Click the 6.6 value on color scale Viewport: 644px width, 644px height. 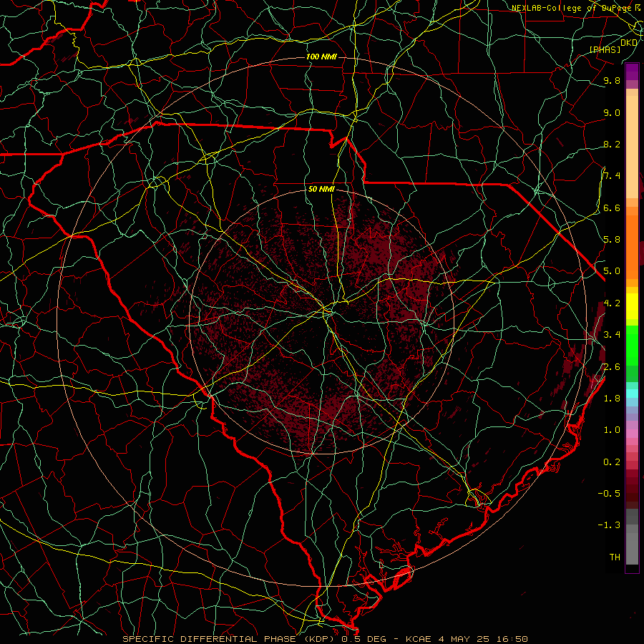(x=612, y=208)
